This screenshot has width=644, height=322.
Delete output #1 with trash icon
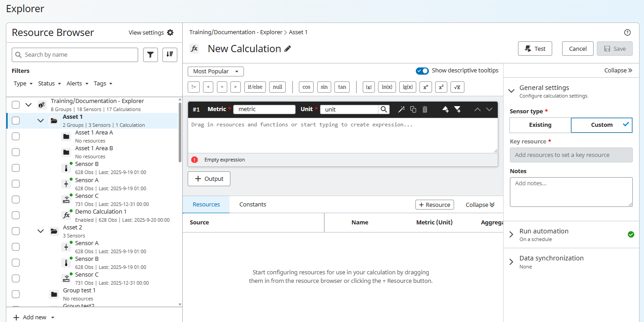point(425,109)
